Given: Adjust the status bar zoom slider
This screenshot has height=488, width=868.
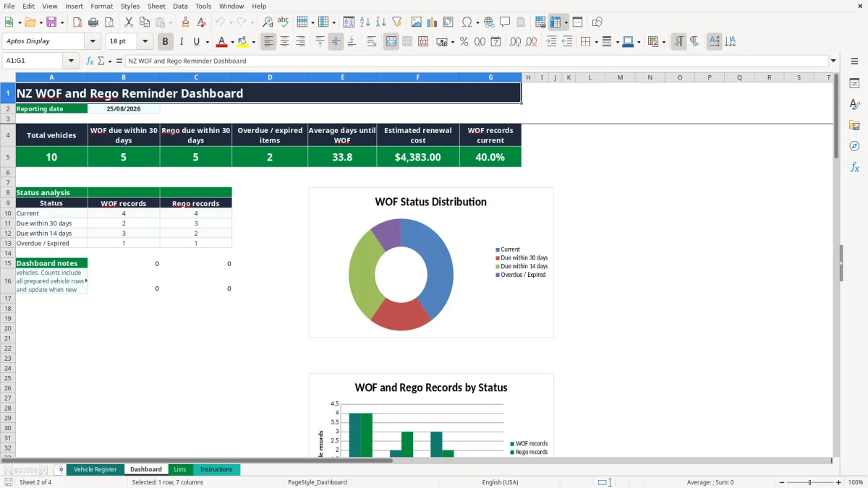Looking at the screenshot, I should point(809,482).
